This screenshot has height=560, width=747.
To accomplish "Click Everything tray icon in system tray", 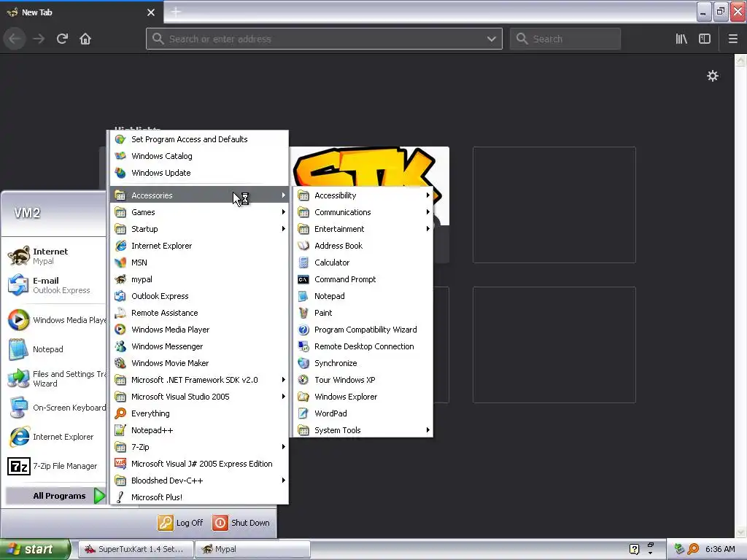I will [693, 549].
